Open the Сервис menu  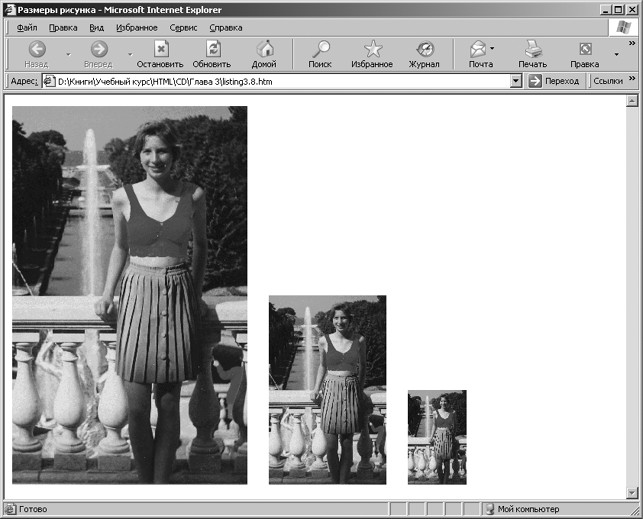tap(183, 28)
